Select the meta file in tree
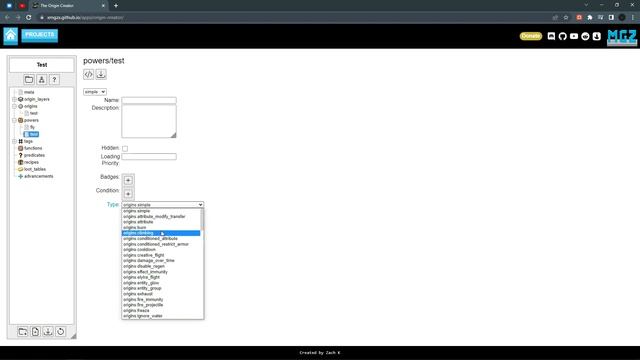This screenshot has width=640, height=360. 29,92
